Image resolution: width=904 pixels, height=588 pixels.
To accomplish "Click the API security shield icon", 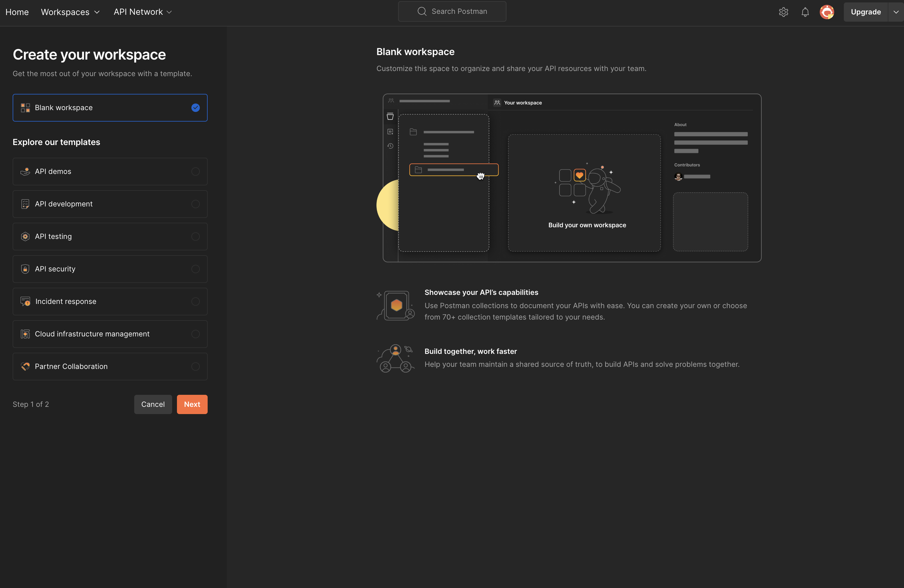I will (25, 269).
